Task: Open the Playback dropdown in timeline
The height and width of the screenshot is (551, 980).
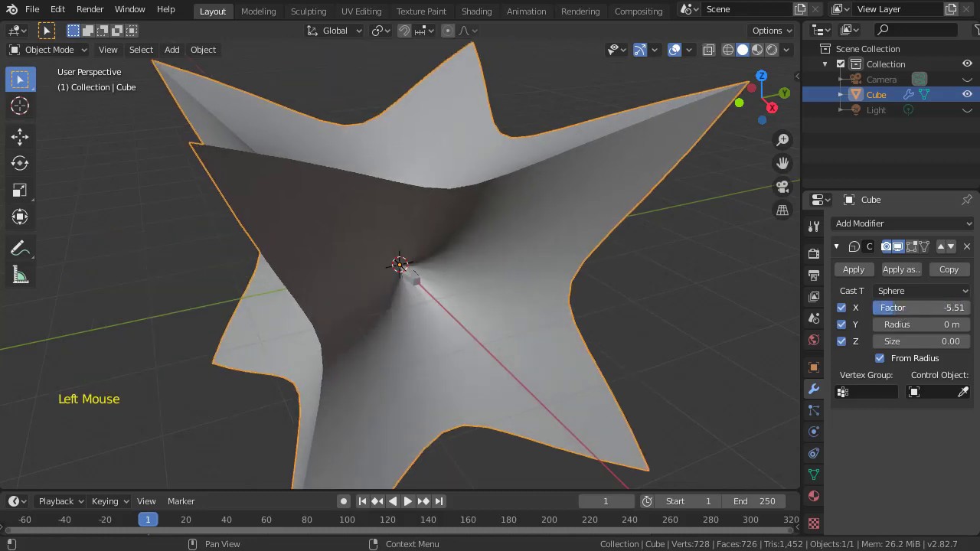Action: (60, 501)
